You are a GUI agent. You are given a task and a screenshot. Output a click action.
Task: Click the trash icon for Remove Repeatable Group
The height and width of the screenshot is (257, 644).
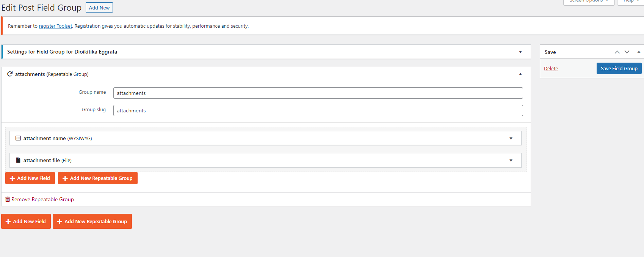[x=8, y=199]
